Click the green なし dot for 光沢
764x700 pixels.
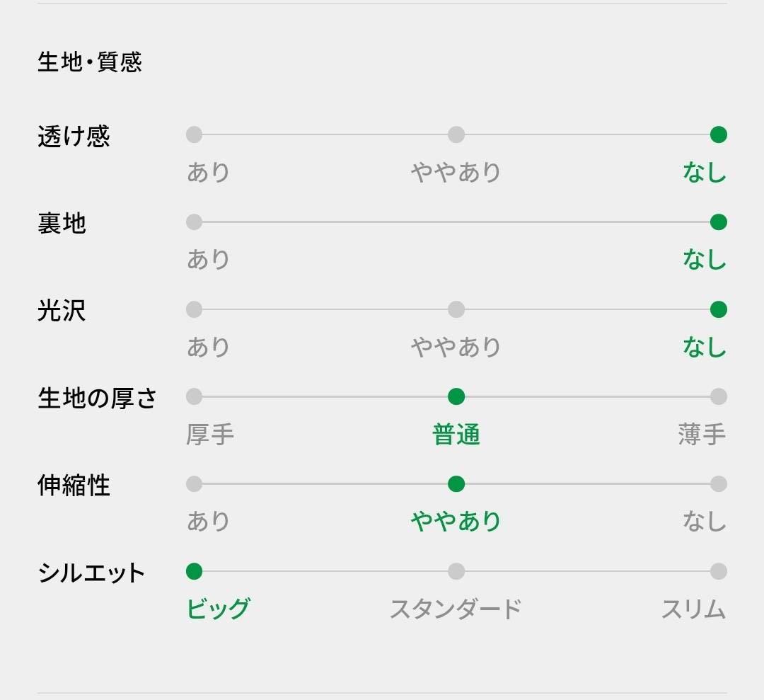coord(719,309)
